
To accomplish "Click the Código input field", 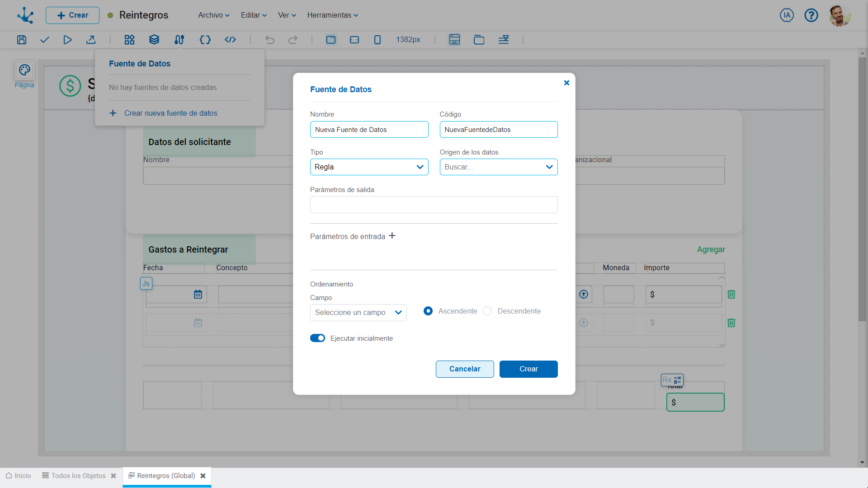I will pyautogui.click(x=499, y=130).
